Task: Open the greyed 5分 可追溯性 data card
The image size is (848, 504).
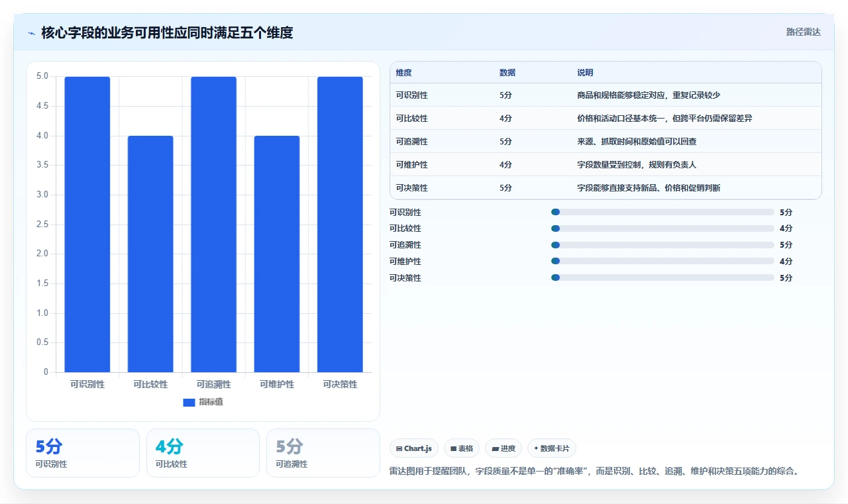Action: [x=323, y=453]
